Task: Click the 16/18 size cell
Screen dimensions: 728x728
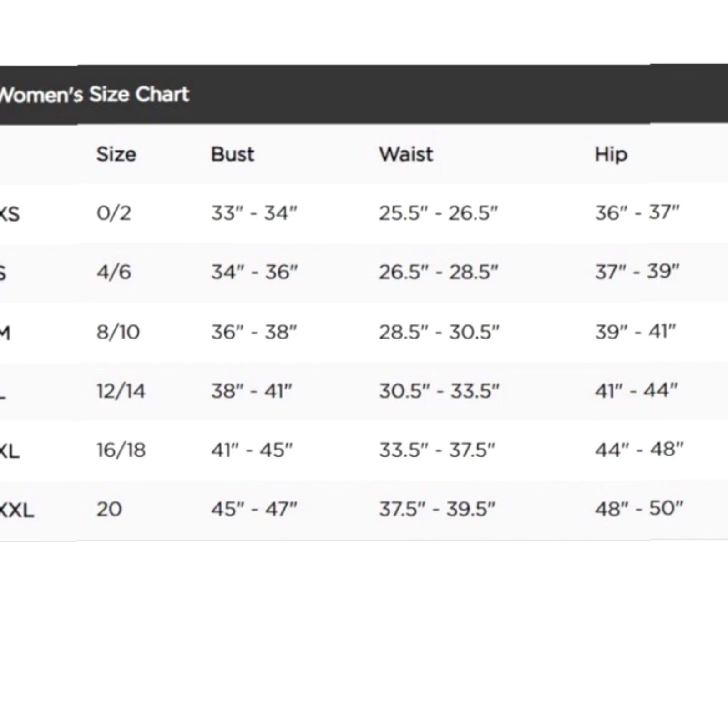Action: (121, 450)
